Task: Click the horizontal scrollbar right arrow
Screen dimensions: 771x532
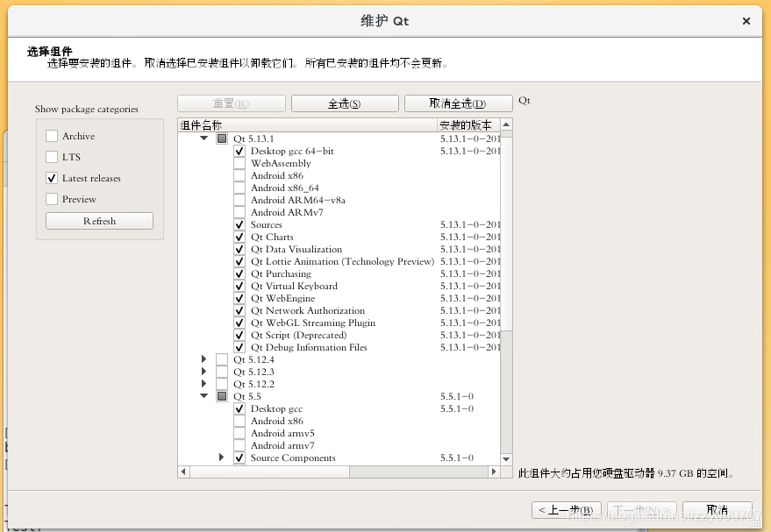Action: pyautogui.click(x=494, y=472)
